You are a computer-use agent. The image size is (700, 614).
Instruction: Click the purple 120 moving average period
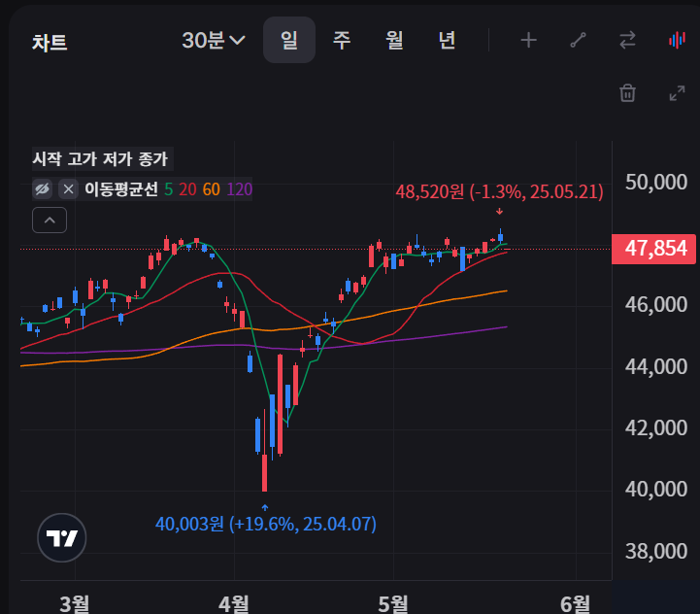240,189
